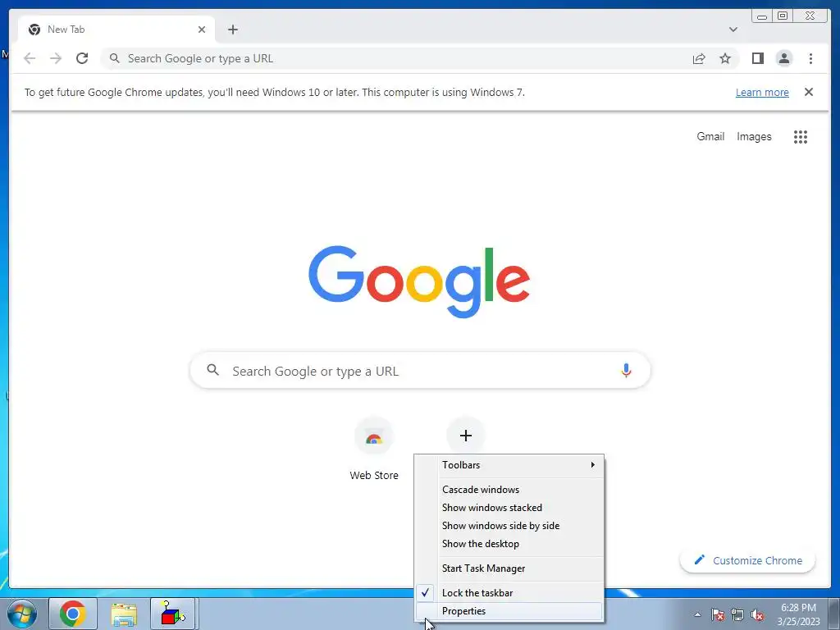The height and width of the screenshot is (630, 840).
Task: Click the colored cube taskbar app
Action: (x=173, y=614)
